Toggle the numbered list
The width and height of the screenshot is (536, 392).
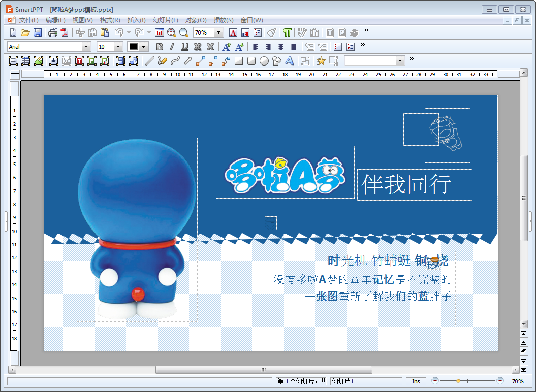click(351, 47)
